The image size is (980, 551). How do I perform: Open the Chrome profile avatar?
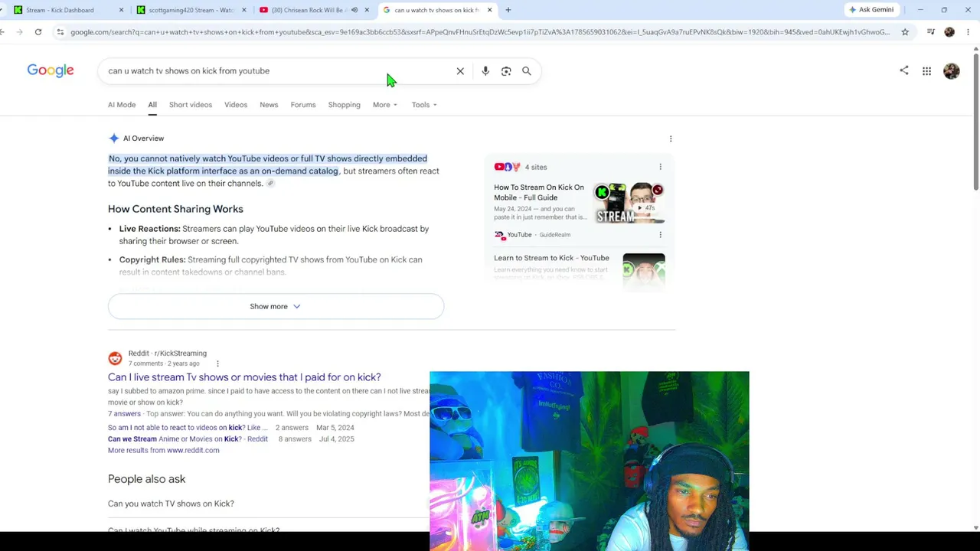949,32
